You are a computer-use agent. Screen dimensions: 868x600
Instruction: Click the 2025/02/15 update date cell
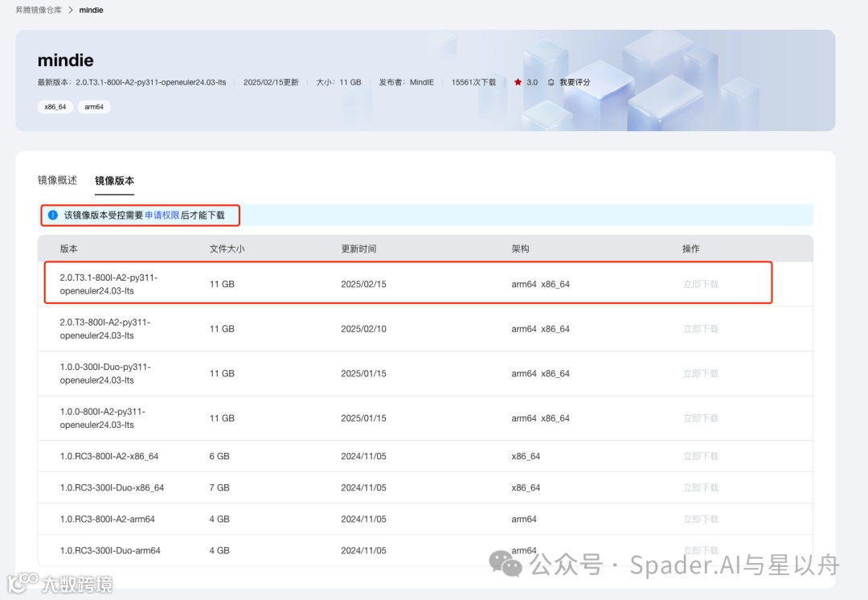(364, 284)
